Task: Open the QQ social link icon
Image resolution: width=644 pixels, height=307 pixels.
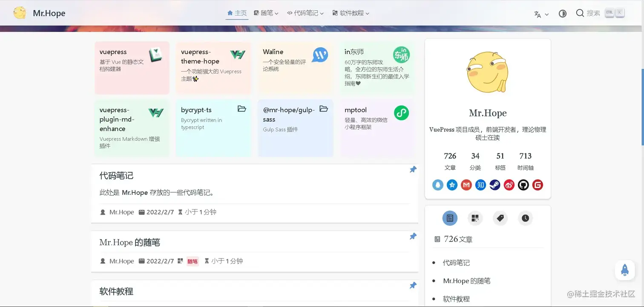Action: (x=438, y=185)
